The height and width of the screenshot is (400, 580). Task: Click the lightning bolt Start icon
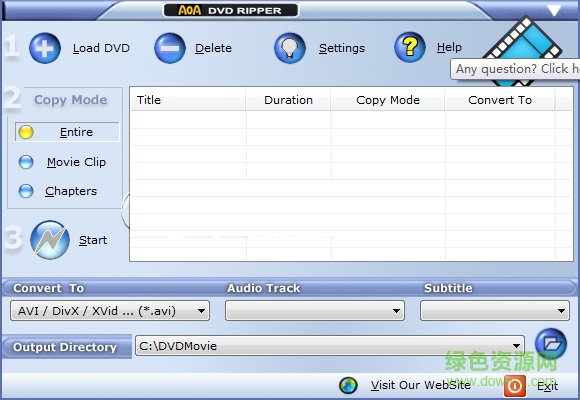coord(50,240)
